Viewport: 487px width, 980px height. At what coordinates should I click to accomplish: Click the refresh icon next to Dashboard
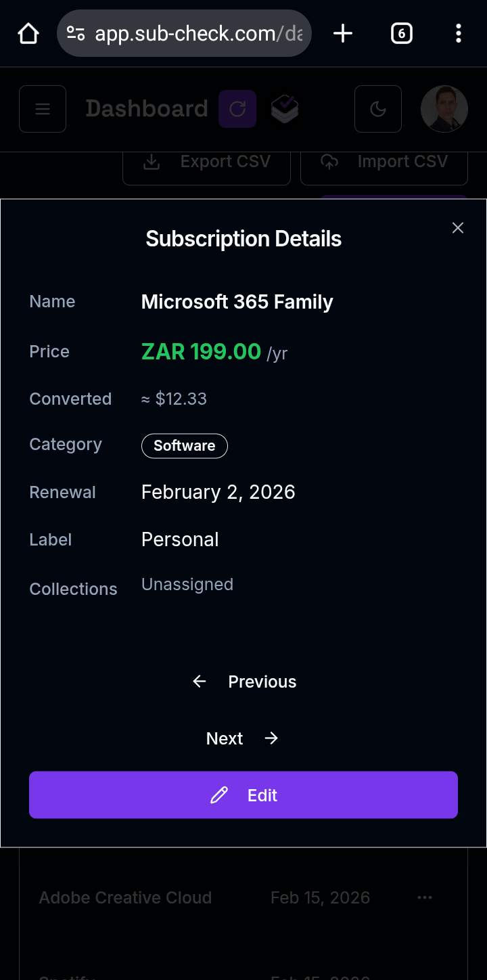(x=237, y=109)
